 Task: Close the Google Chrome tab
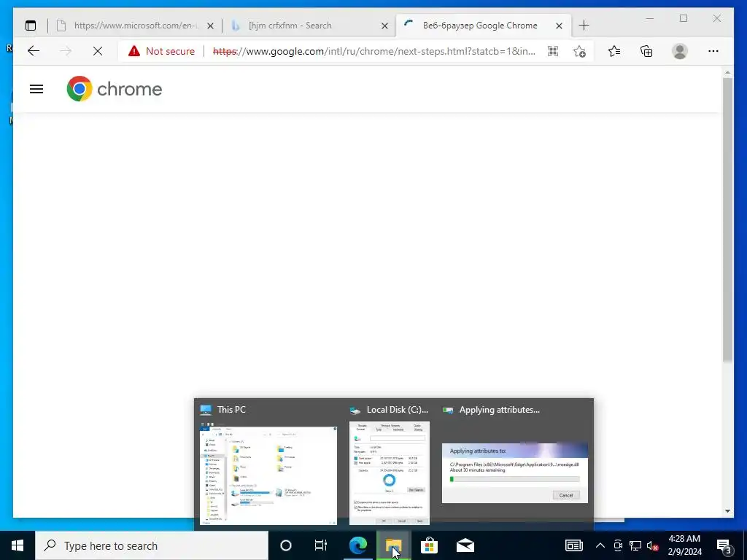pyautogui.click(x=559, y=26)
